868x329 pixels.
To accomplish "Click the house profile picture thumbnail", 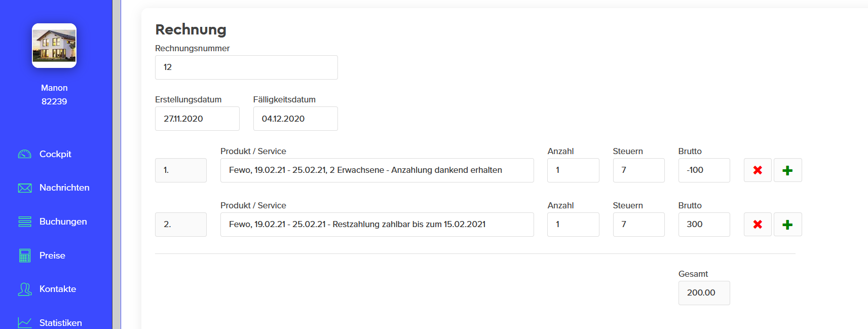I will point(54,46).
